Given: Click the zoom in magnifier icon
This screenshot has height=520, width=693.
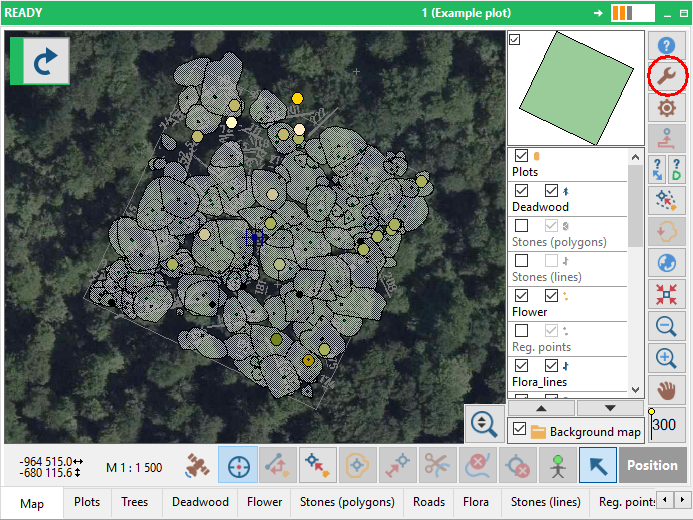Looking at the screenshot, I should pyautogui.click(x=667, y=357).
